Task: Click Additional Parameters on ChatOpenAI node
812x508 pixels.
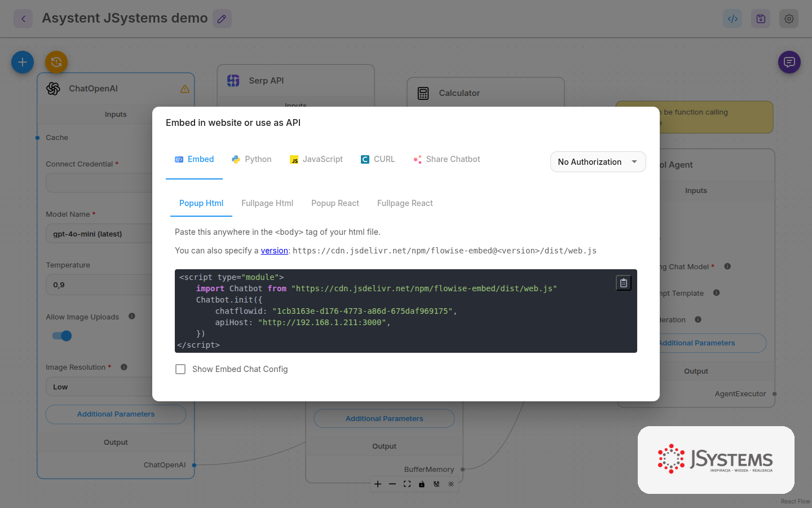Action: tap(116, 414)
